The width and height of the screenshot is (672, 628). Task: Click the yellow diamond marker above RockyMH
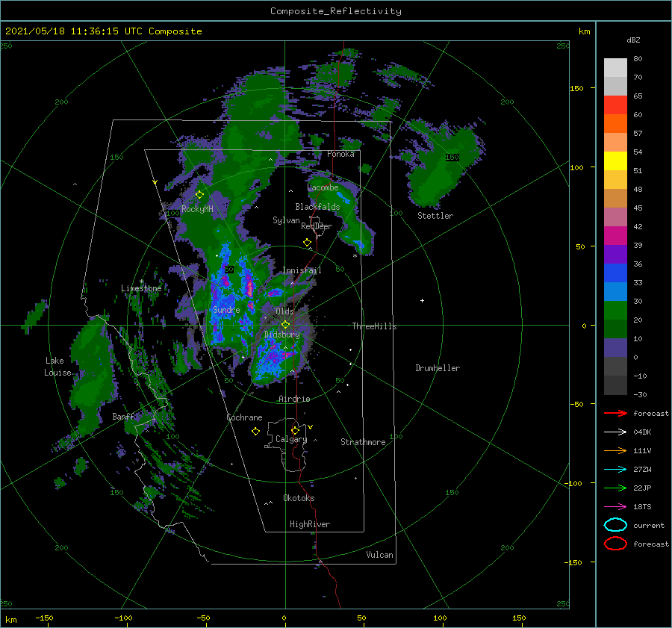[x=199, y=195]
